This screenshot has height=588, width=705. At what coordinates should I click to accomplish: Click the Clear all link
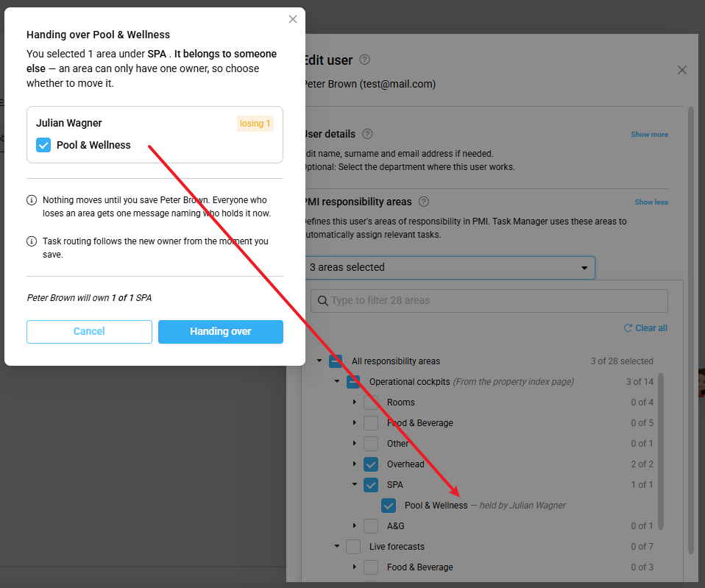(x=651, y=328)
